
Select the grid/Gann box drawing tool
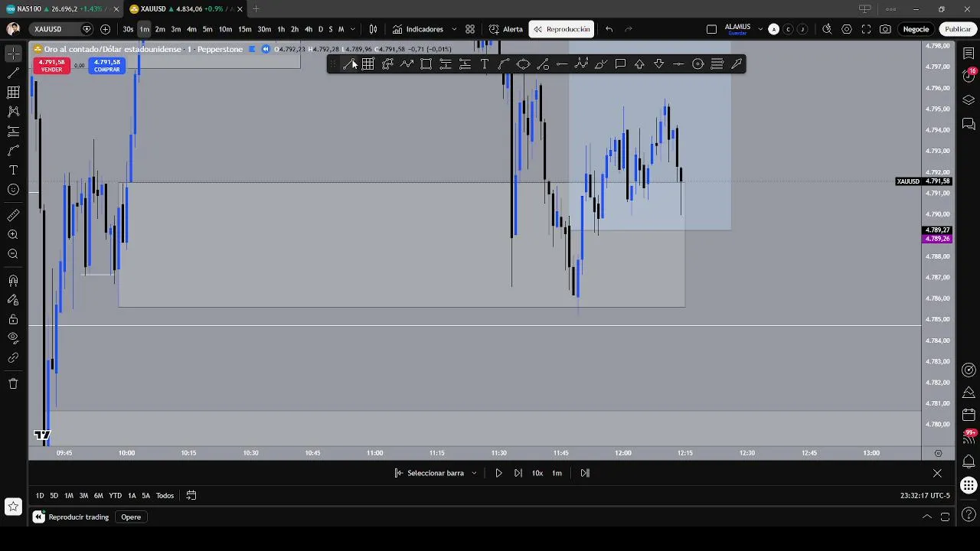click(x=368, y=64)
